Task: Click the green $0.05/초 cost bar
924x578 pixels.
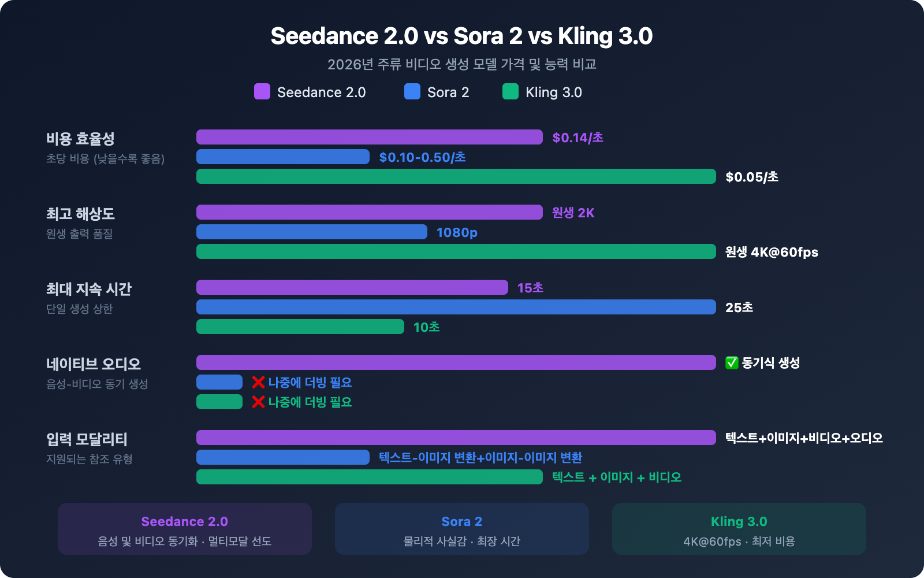Action: tap(456, 177)
